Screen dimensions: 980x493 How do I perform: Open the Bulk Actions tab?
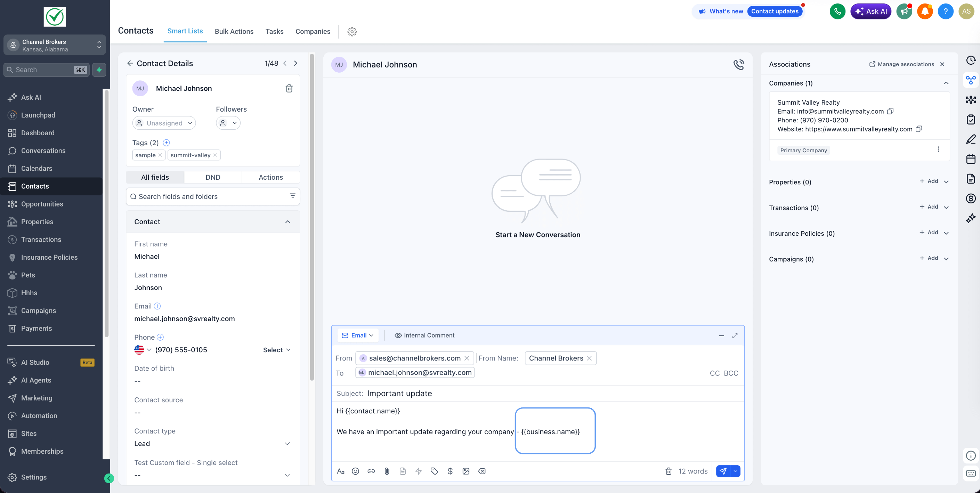pos(234,32)
